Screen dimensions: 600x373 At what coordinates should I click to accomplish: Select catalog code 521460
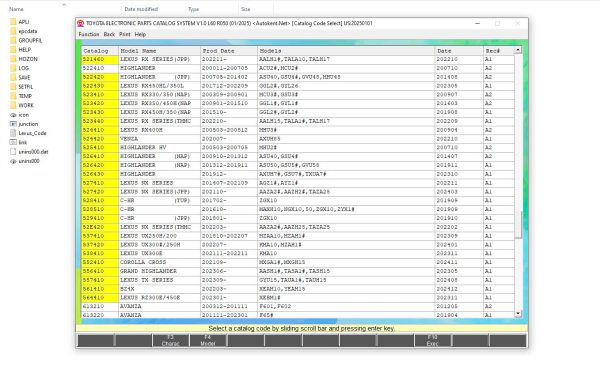coord(100,59)
